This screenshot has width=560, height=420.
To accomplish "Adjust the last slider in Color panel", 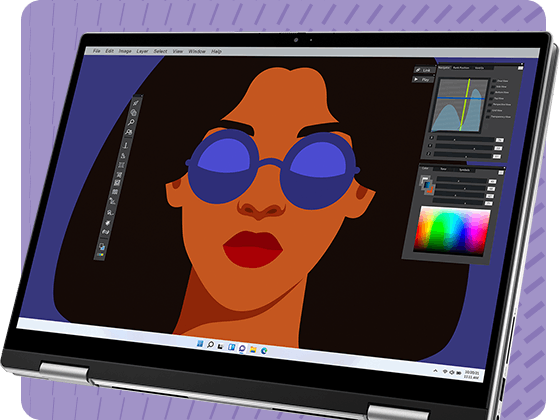I will click(459, 202).
